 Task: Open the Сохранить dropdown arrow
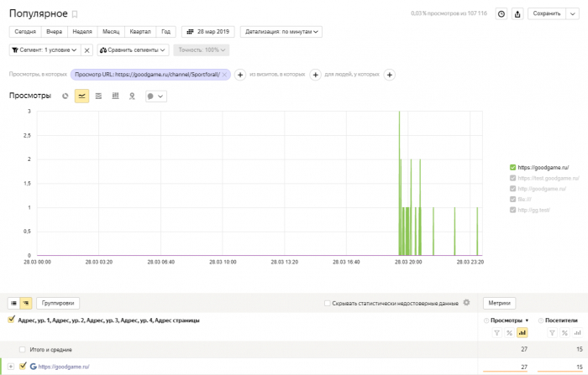tap(572, 14)
